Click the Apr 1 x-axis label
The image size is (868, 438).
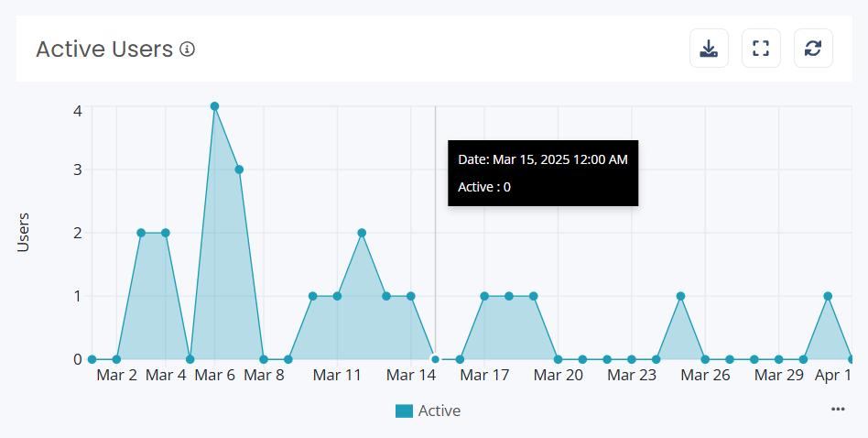[833, 376]
